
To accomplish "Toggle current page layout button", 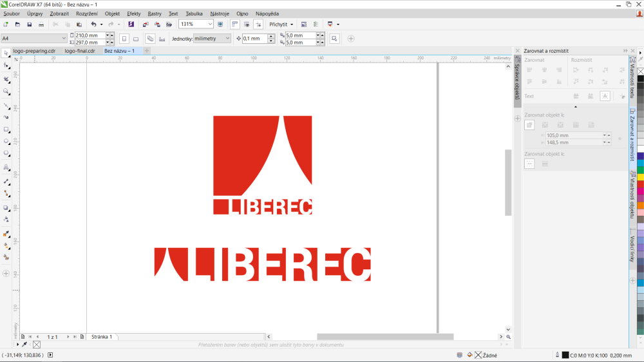I will tap(162, 39).
